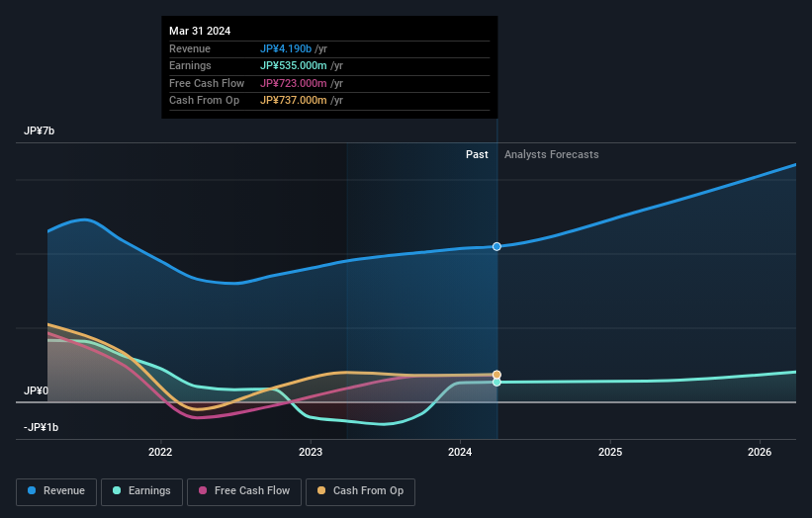Click the JP¥737.000m cash from op value

(293, 101)
